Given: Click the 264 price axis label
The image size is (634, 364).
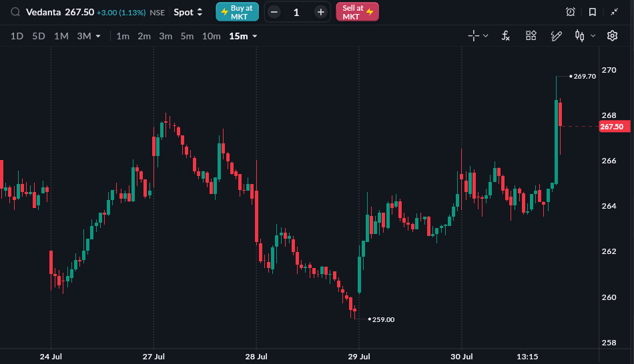Looking at the screenshot, I should coord(609,206).
